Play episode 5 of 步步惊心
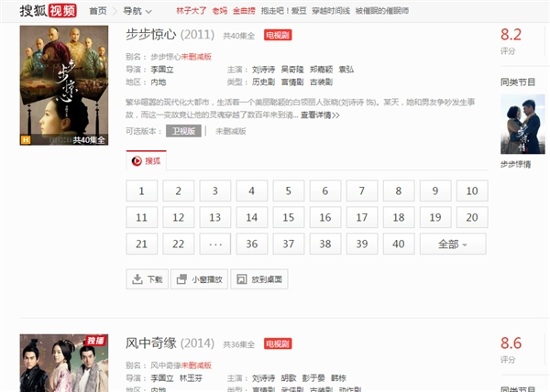This screenshot has height=392, width=550. 289,191
